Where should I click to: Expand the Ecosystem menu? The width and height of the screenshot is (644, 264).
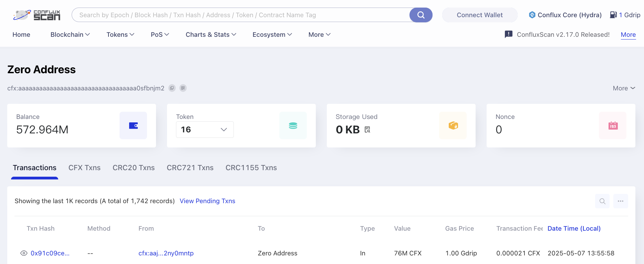(272, 35)
